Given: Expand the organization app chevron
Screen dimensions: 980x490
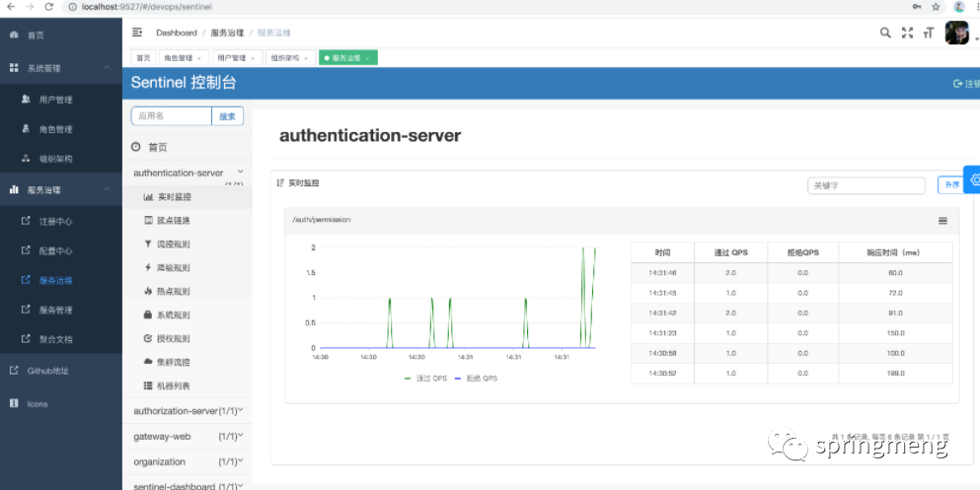Looking at the screenshot, I should 241,461.
